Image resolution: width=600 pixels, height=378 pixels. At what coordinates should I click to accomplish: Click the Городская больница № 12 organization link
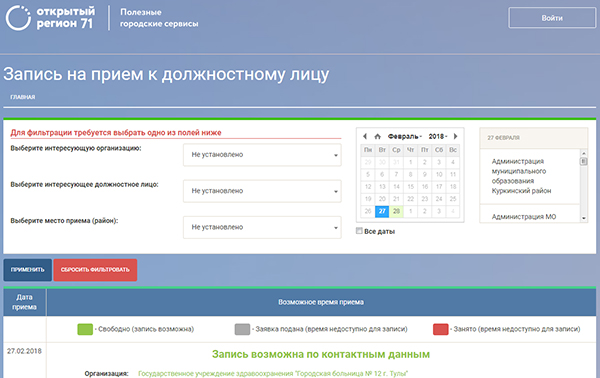273,373
